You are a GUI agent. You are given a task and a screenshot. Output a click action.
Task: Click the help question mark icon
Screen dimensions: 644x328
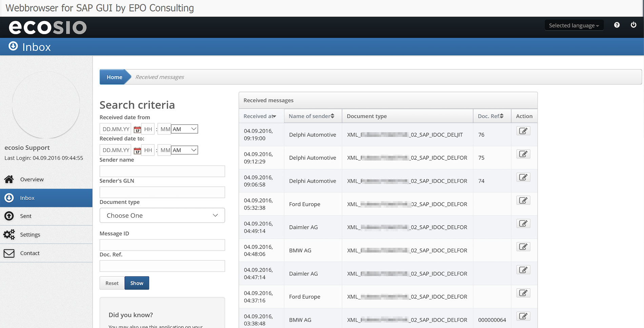(x=617, y=25)
